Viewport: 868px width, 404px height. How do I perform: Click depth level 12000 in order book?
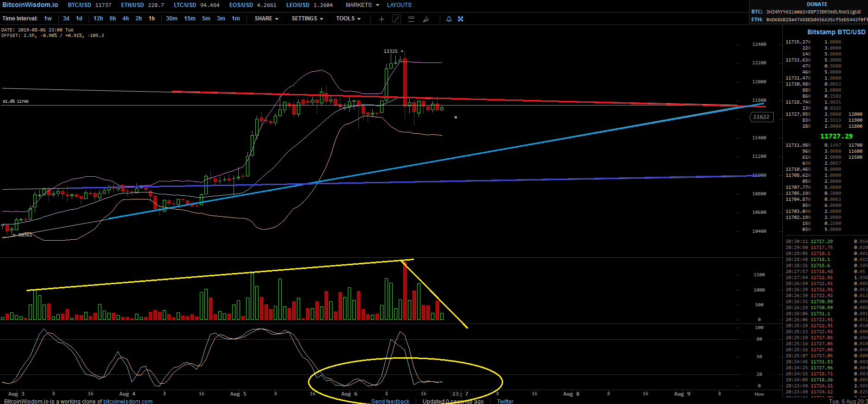[856, 114]
